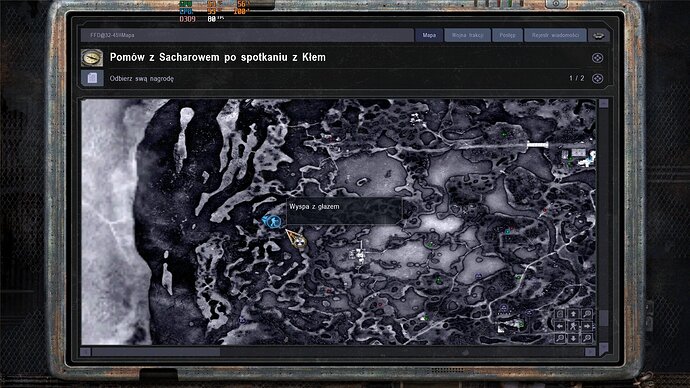Pan the map down with arrow button
This screenshot has height=388, width=690.
coord(573,338)
